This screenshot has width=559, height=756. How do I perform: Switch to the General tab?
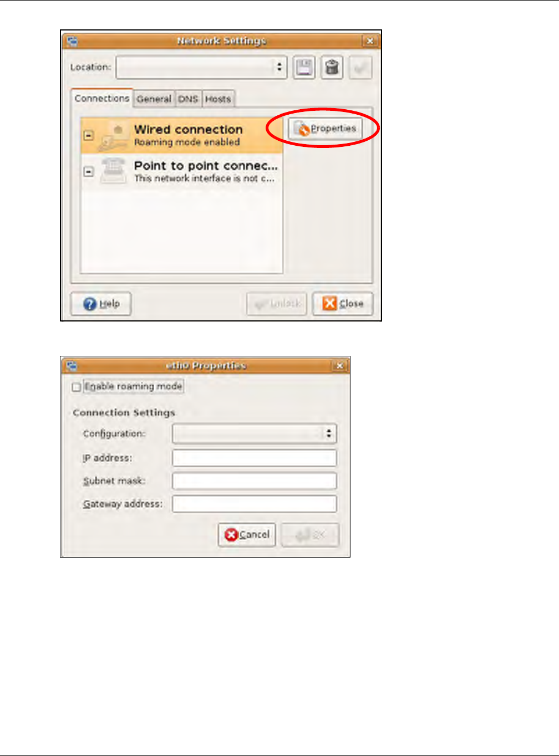[x=154, y=99]
